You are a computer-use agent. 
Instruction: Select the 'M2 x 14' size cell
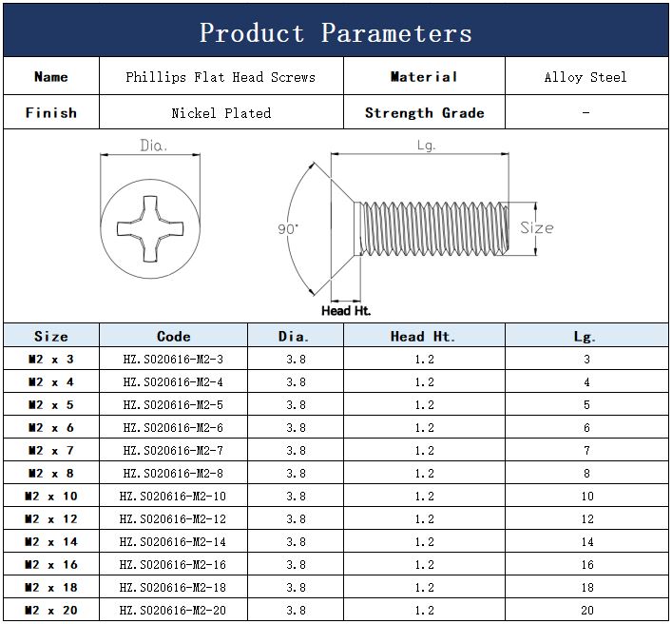pyautogui.click(x=51, y=541)
